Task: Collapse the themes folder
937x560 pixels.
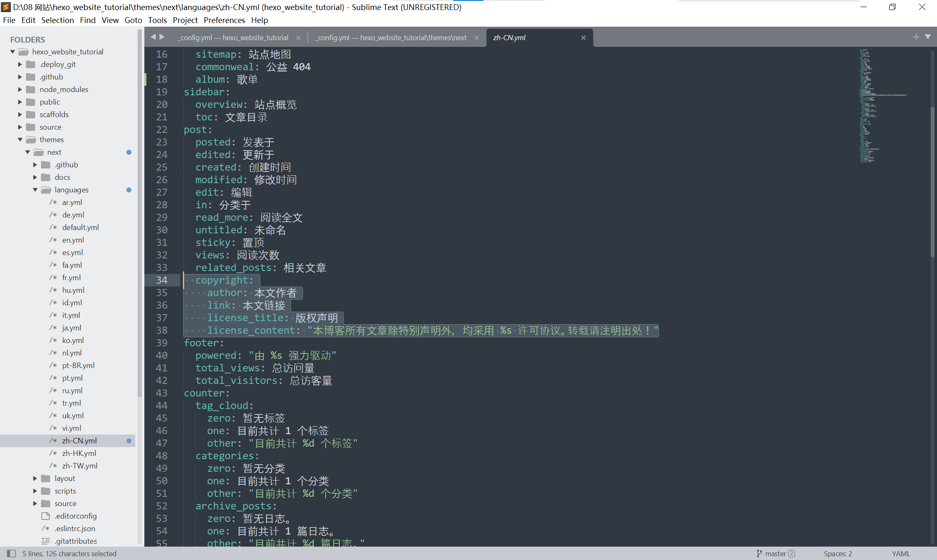Action: (20, 140)
